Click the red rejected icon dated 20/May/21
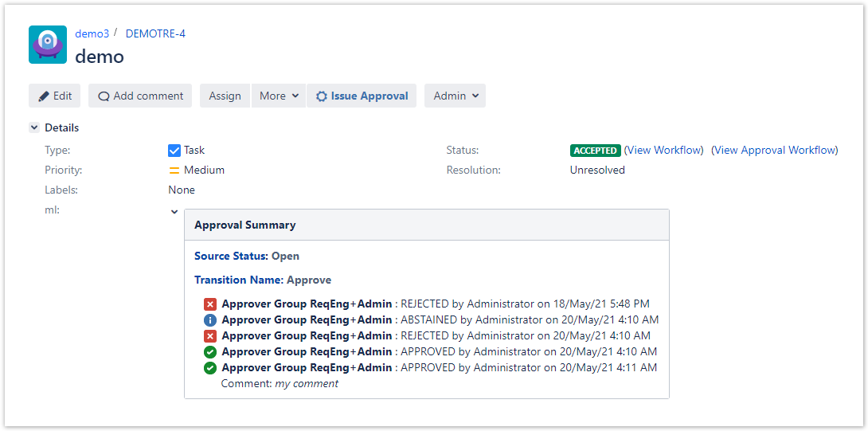This screenshot has height=431, width=868. click(x=210, y=336)
